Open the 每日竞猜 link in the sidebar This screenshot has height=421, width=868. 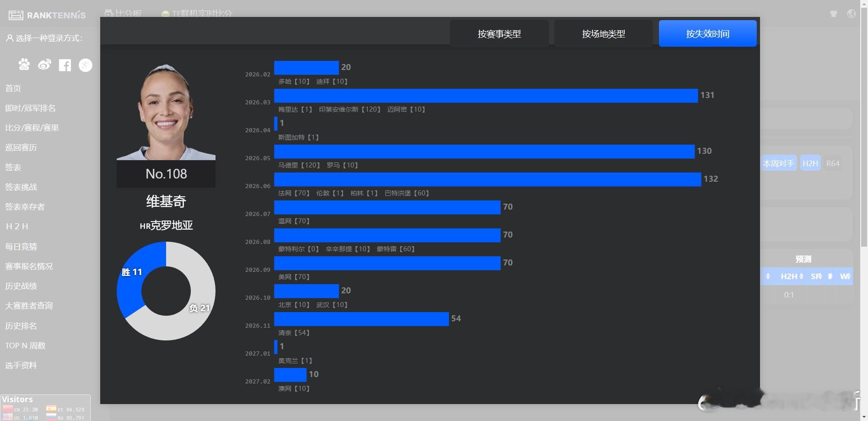(20, 246)
